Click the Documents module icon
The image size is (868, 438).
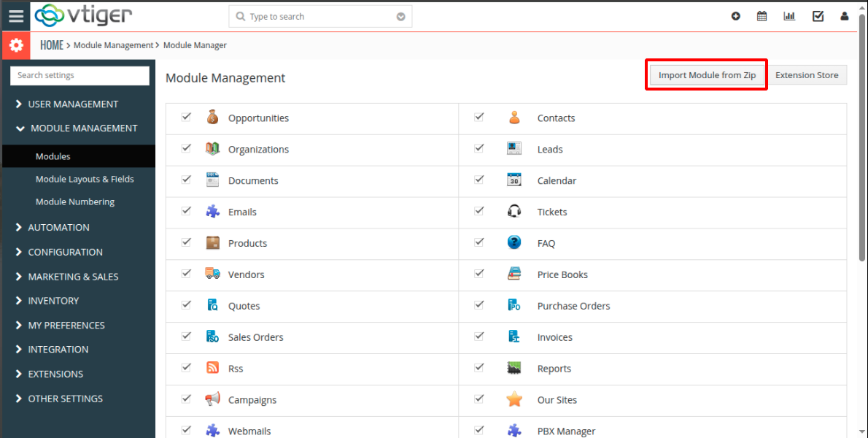pos(212,180)
